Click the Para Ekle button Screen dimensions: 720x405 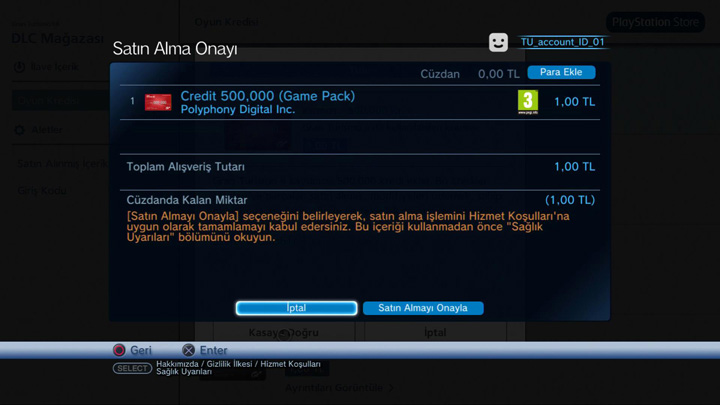[561, 72]
